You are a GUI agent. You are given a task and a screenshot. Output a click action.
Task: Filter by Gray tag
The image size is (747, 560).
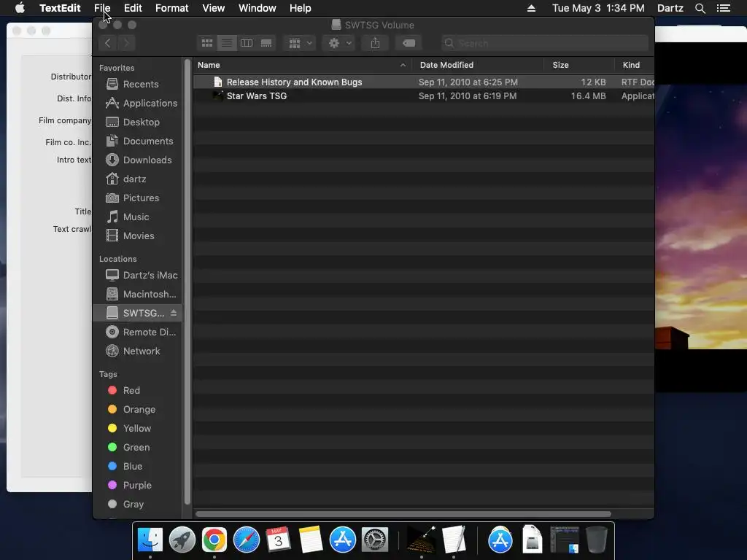pyautogui.click(x=137, y=505)
